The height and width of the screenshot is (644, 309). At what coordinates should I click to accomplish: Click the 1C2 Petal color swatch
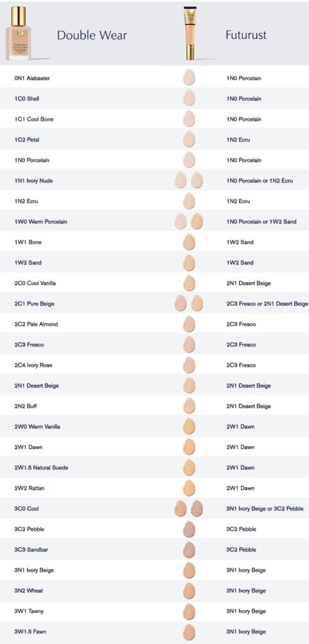click(189, 139)
